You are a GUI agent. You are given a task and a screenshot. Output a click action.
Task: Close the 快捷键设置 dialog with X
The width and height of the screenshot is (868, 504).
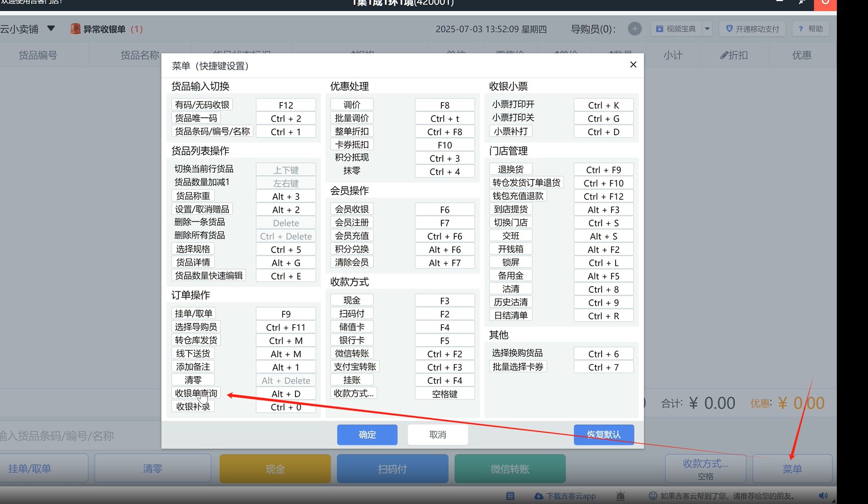pos(633,65)
